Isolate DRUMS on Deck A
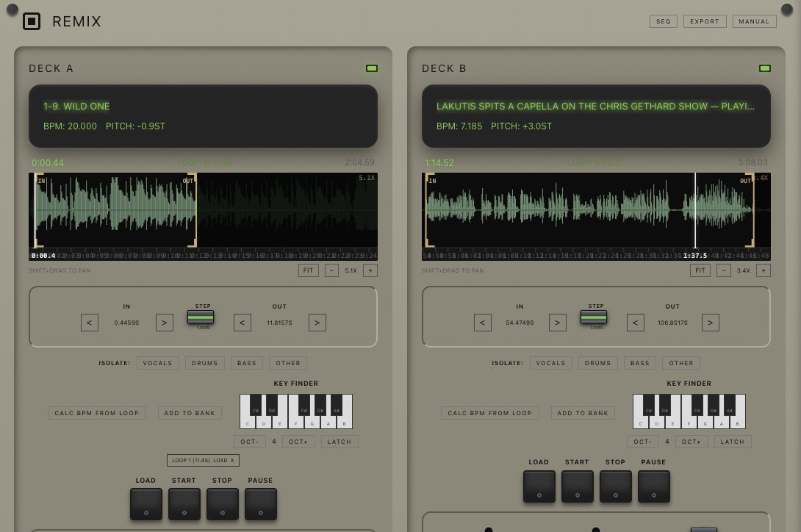The height and width of the screenshot is (532, 801). pos(205,363)
